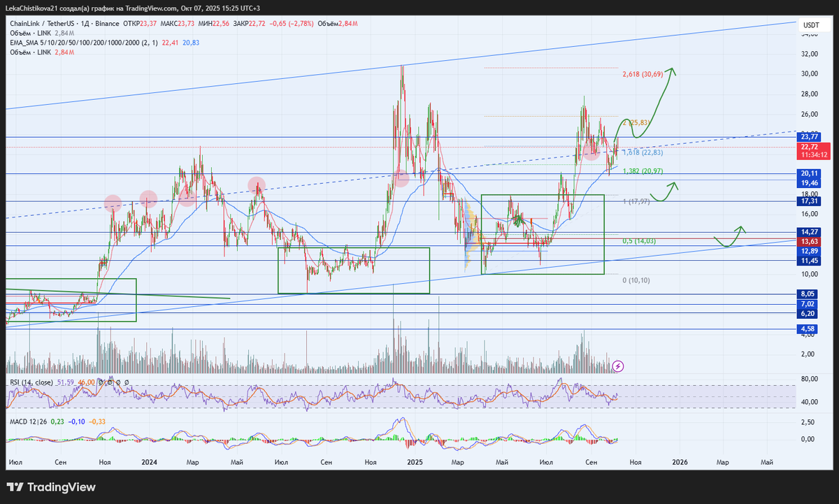This screenshot has width=839, height=504.
Task: Click the 2,50 tick on MACD axis
Action: (x=808, y=422)
